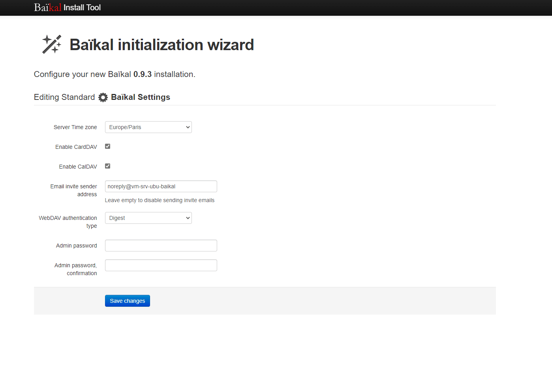The image size is (552, 392).
Task: Click the 'WebDAV authentication type' label
Action: (x=68, y=222)
